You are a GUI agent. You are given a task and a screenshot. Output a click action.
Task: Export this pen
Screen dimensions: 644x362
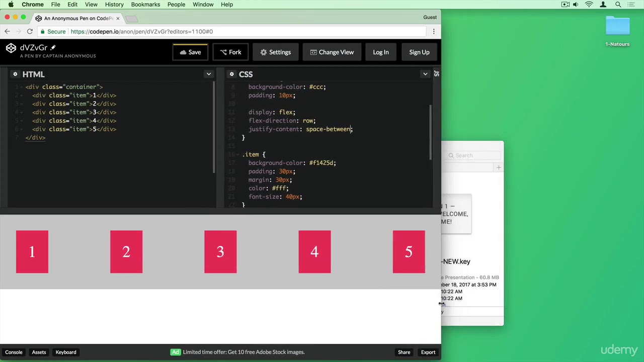pyautogui.click(x=428, y=352)
